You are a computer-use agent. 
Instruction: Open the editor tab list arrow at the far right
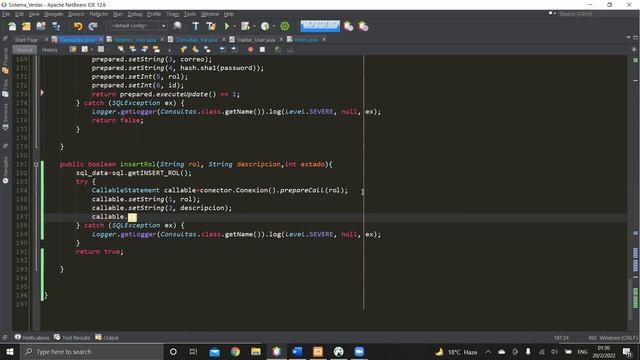click(x=628, y=38)
